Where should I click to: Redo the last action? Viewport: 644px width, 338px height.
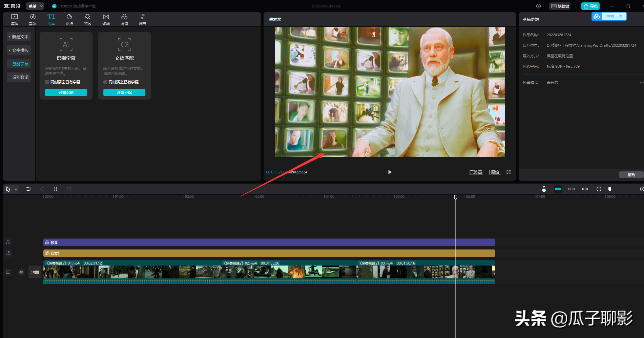point(42,189)
